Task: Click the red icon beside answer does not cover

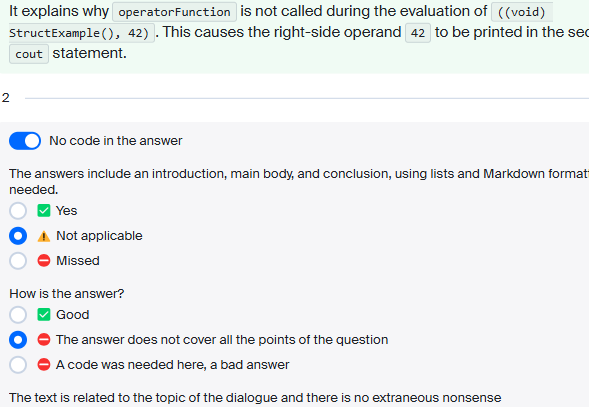Action: pyautogui.click(x=44, y=340)
